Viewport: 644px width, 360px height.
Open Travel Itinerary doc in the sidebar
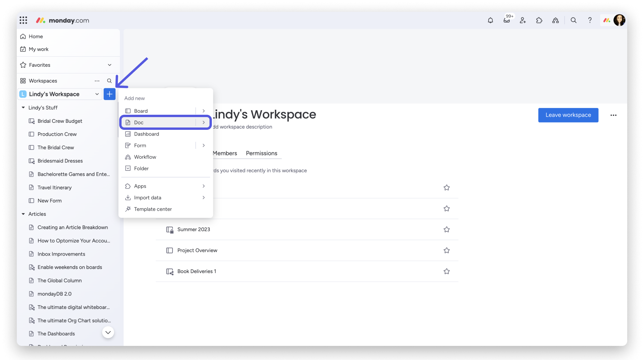pos(54,188)
